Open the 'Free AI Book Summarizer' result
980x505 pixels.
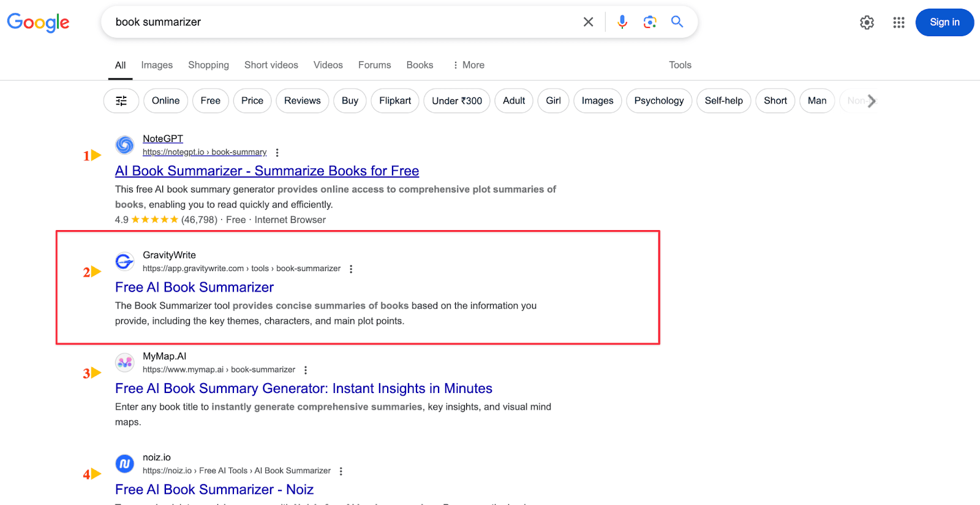(194, 287)
